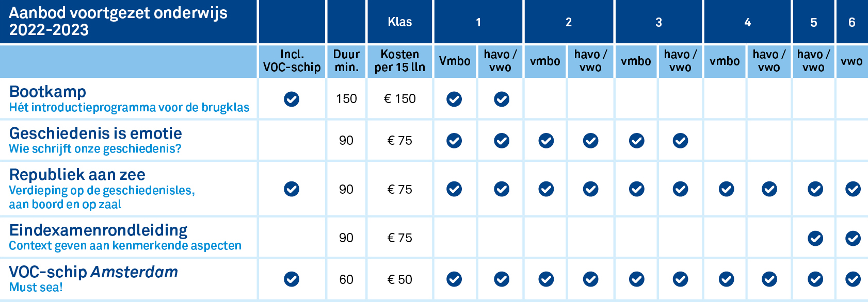Select the Klas 4 column header
This screenshot has width=868, height=302.
747,22
